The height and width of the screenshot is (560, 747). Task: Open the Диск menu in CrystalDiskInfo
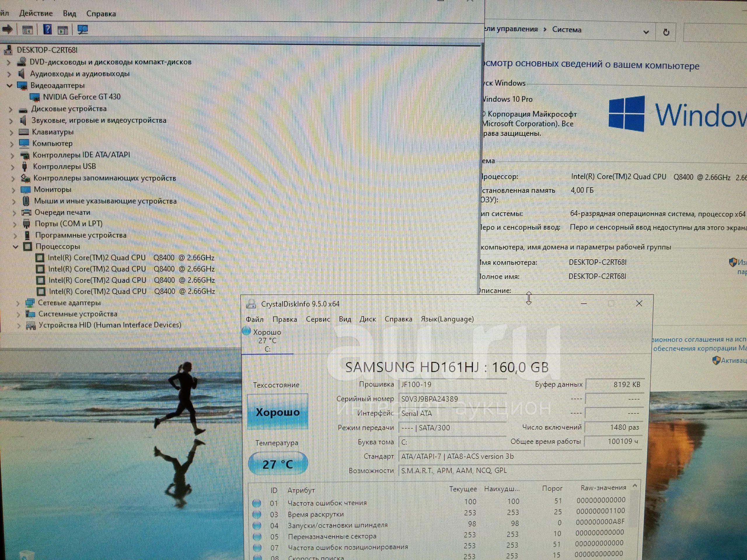(368, 319)
